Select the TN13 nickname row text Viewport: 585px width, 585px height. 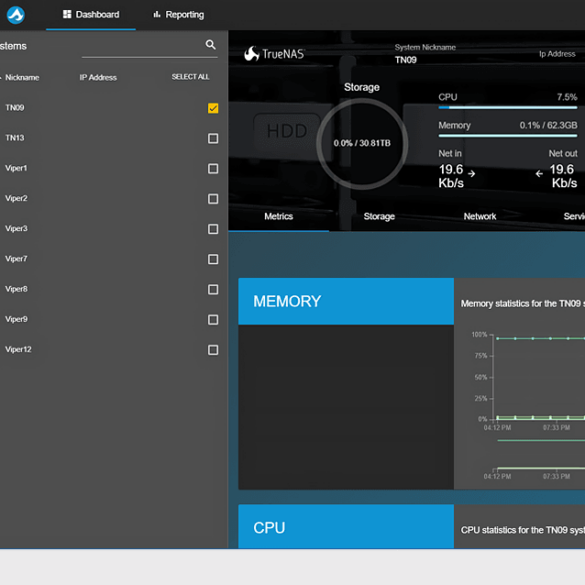pyautogui.click(x=15, y=138)
